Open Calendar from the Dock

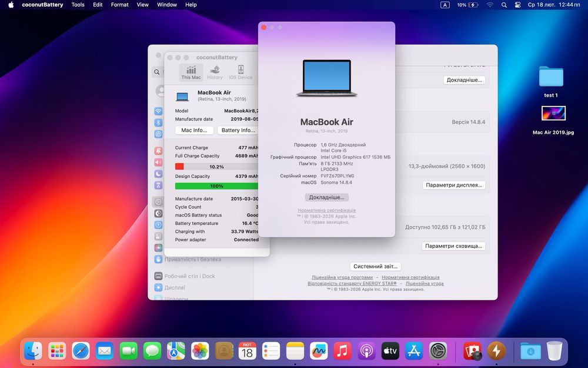248,351
